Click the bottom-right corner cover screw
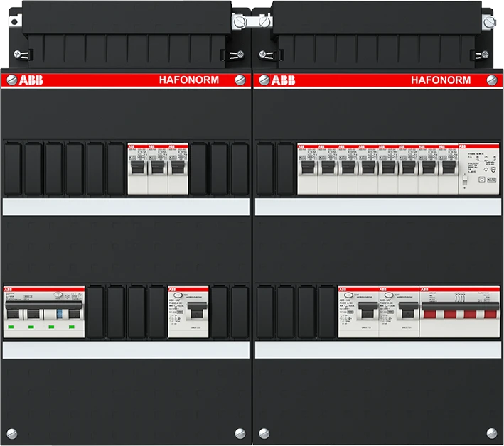The height and width of the screenshot is (446, 504). pos(493,433)
